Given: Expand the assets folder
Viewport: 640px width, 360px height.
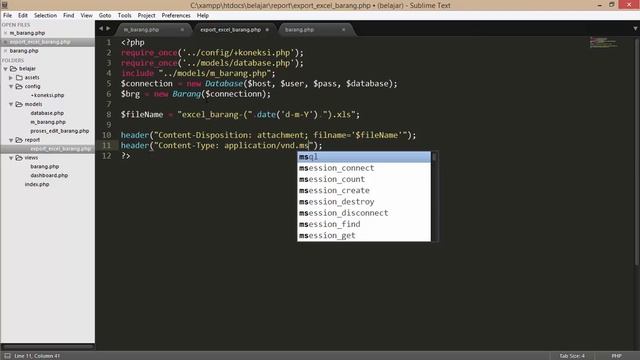Looking at the screenshot, I should [x=11, y=78].
